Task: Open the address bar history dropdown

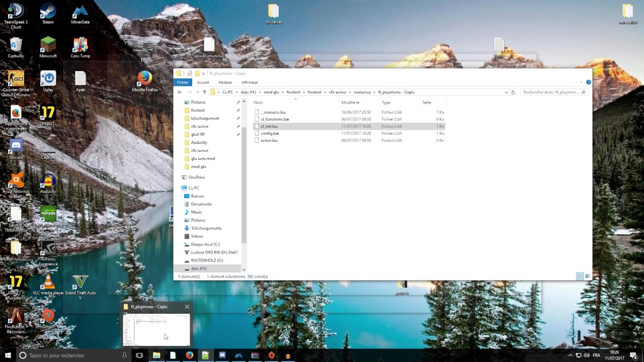Action: pos(506,92)
